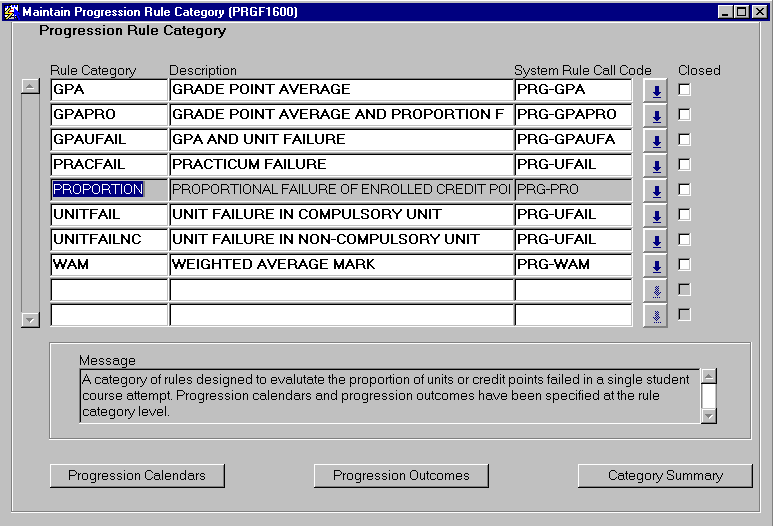Select the GPAUFAIL rule category field
This screenshot has width=773, height=526.
point(108,140)
